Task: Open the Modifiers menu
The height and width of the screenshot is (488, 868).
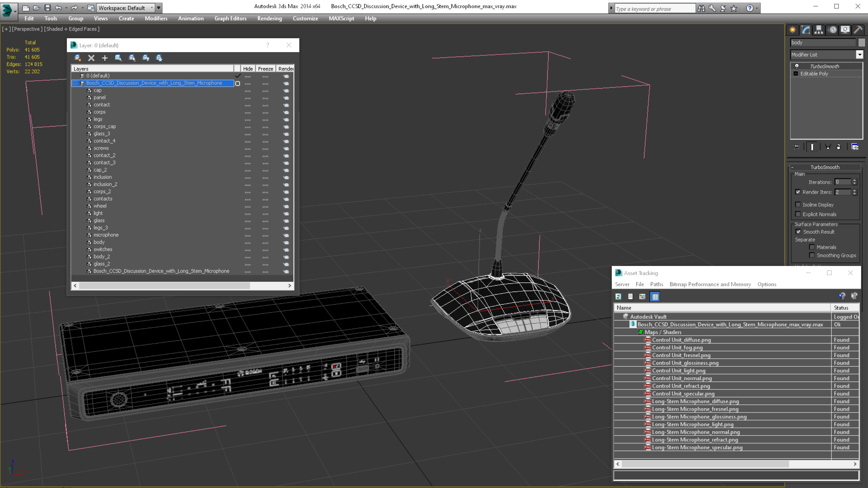Action: click(x=156, y=18)
